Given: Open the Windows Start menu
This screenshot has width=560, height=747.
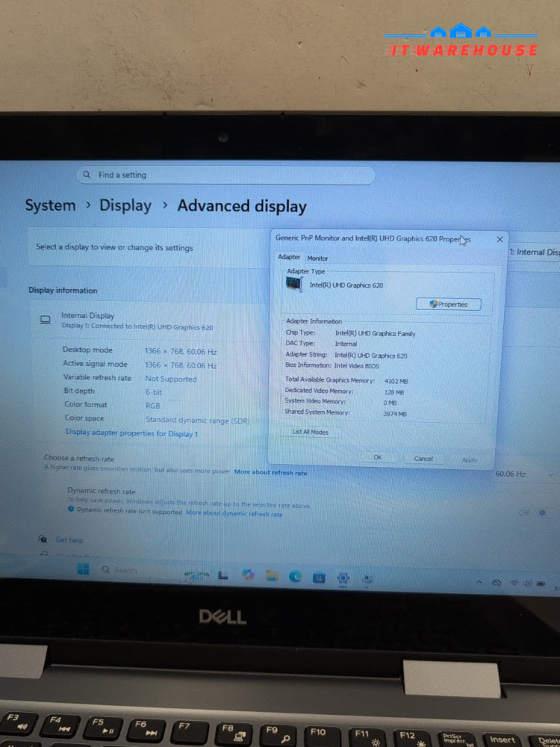Looking at the screenshot, I should (84, 568).
